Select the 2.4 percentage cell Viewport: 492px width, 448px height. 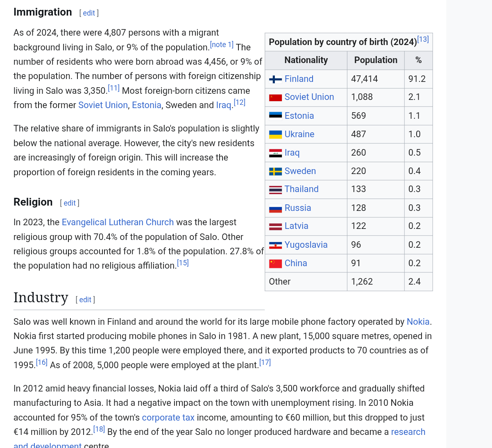click(418, 282)
